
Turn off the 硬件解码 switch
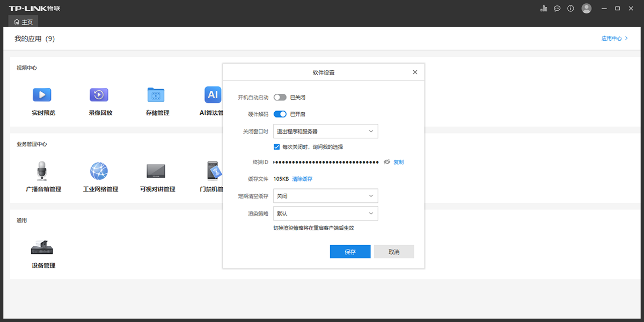(280, 114)
